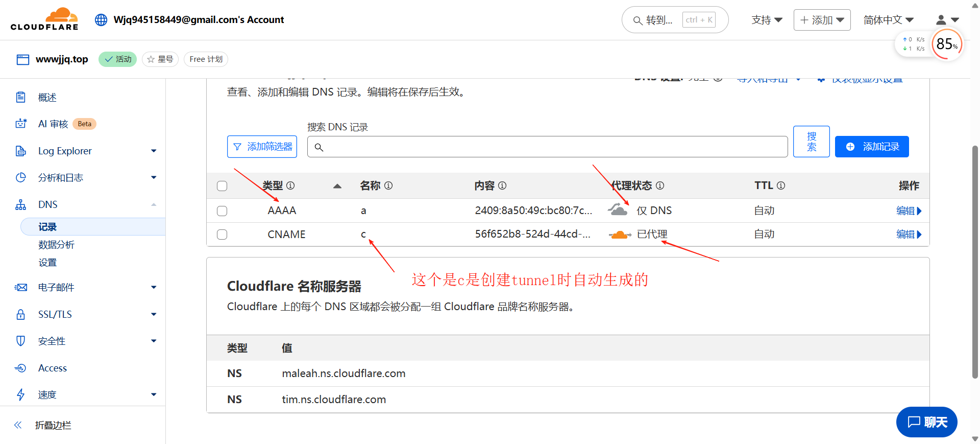The image size is (980, 444).
Task: Click the sort arrow in 类型 column
Action: click(x=337, y=186)
